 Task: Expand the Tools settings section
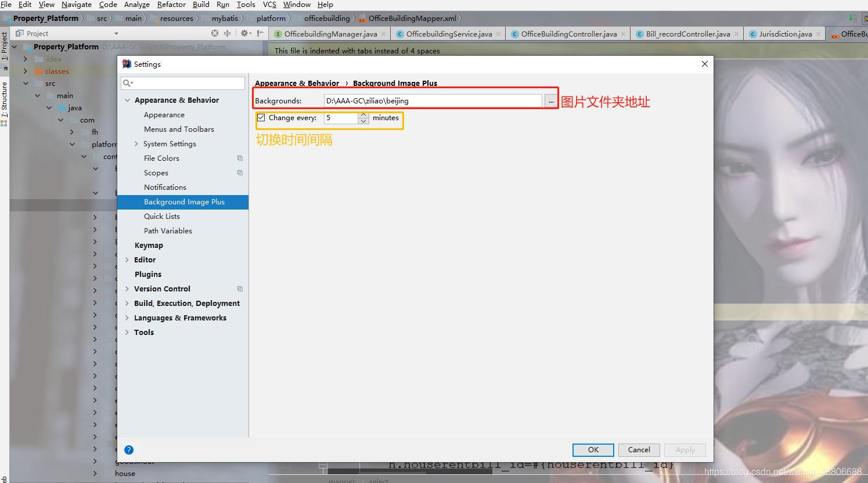click(127, 333)
